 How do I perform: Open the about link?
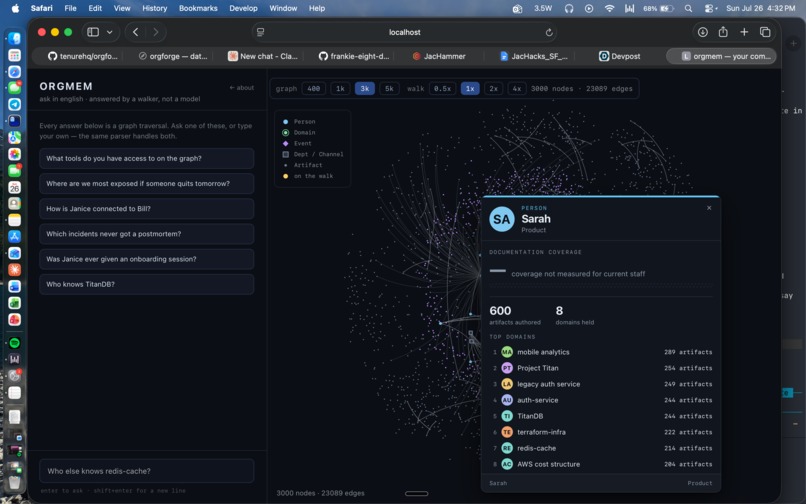pos(242,87)
